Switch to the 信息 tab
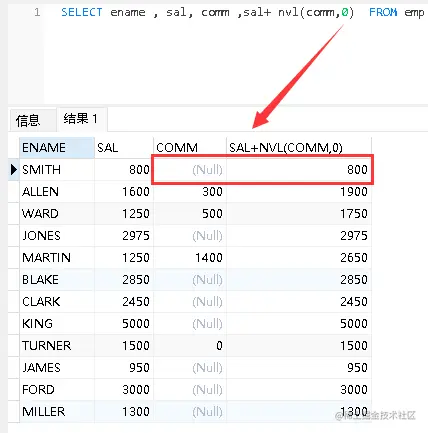Screen dimensions: 428x433 32,120
